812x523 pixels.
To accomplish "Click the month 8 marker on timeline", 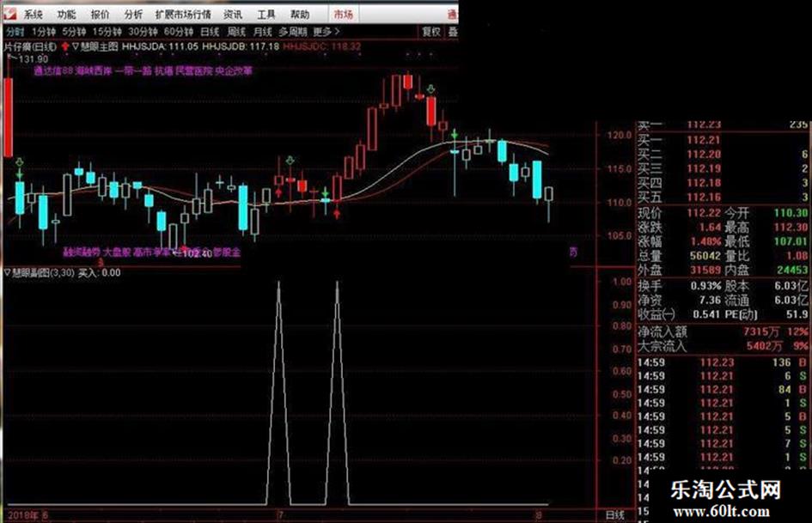I will point(539,515).
